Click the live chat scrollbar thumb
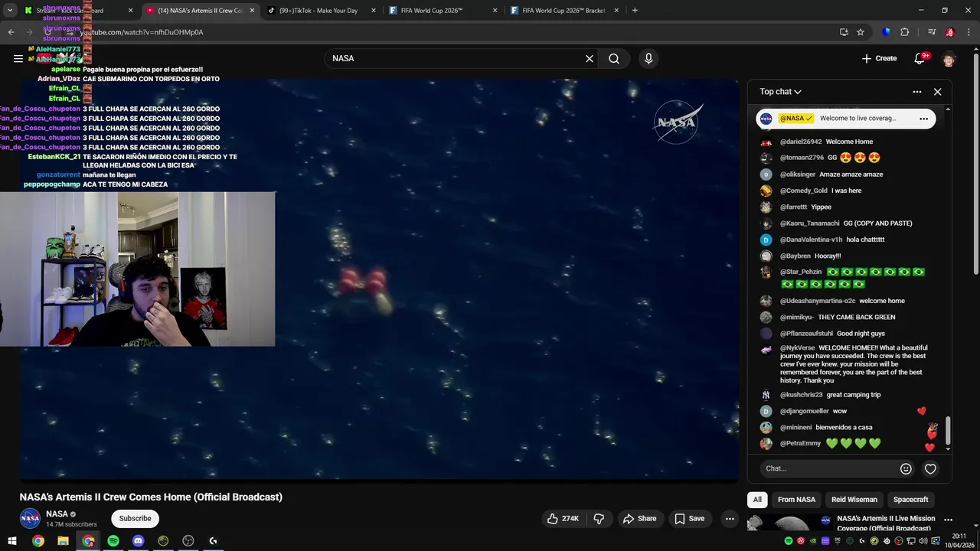Viewport: 980px width, 551px height. pyautogui.click(x=947, y=431)
